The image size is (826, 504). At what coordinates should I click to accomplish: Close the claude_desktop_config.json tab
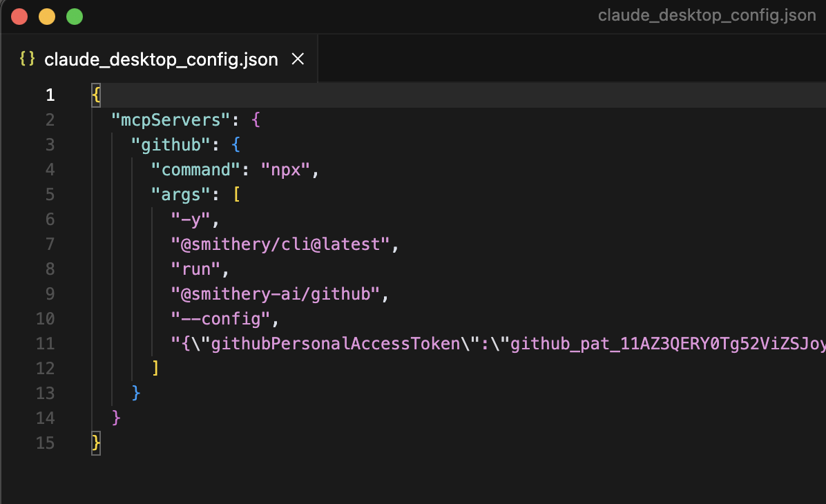click(x=298, y=59)
